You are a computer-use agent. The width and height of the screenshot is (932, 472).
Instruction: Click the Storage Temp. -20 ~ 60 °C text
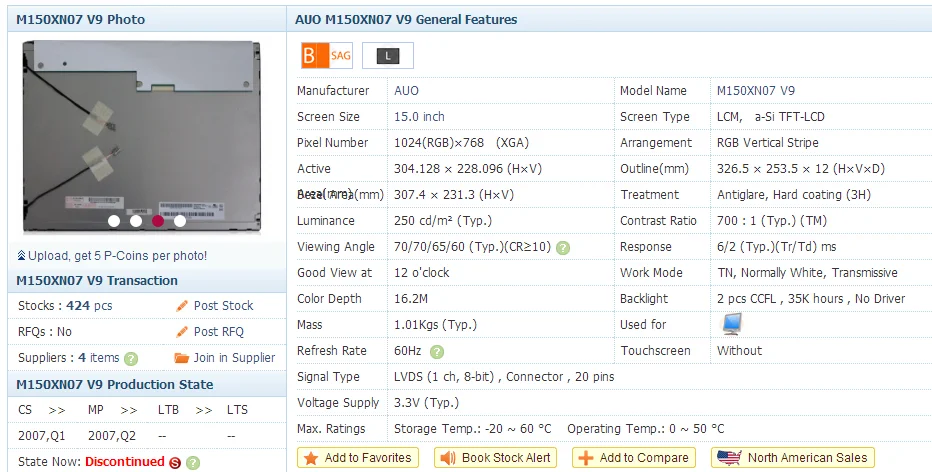coord(473,429)
